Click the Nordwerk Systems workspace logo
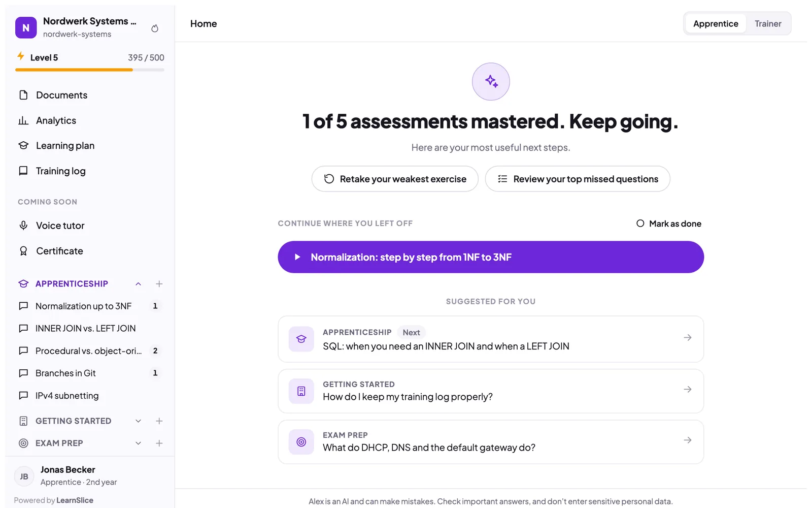The height and width of the screenshot is (508, 812). tap(26, 27)
